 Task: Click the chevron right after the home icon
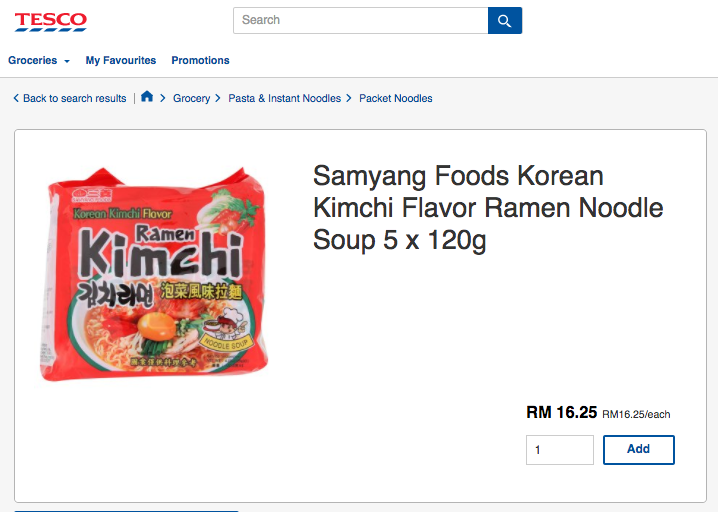tap(162, 98)
